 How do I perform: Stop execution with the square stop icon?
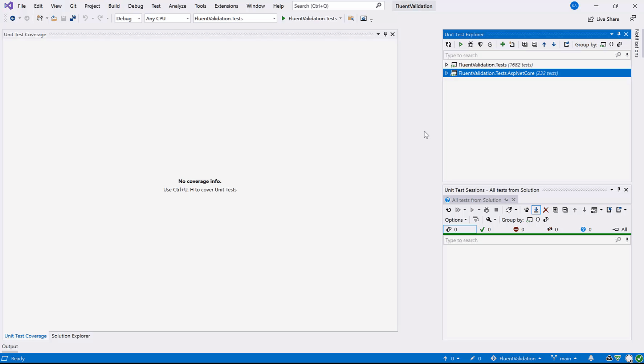click(496, 210)
